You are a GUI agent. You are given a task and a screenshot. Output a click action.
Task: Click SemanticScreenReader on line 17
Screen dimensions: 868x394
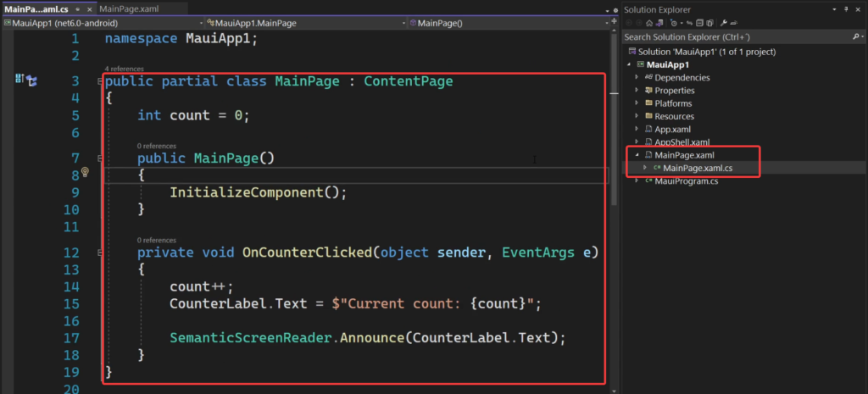250,337
